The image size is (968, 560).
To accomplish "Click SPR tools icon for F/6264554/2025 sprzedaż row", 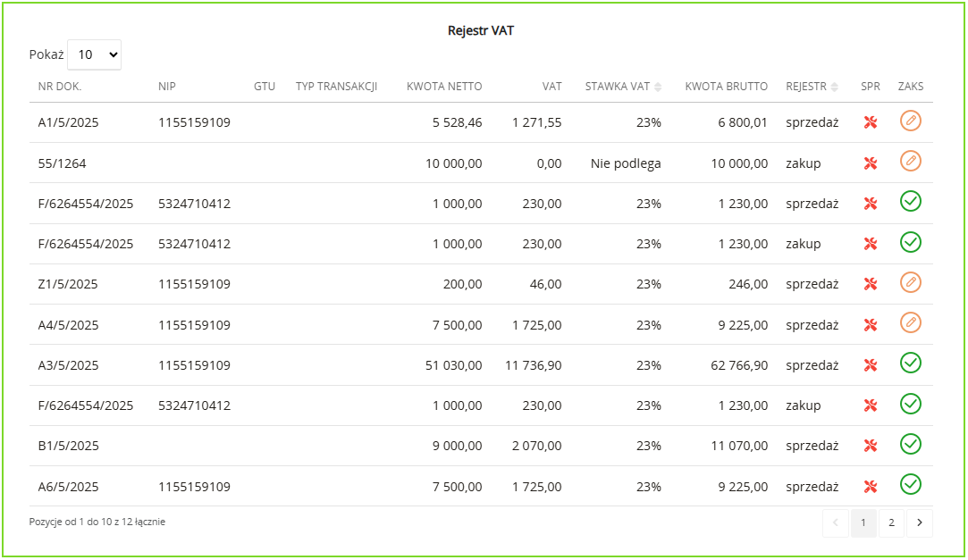I will pyautogui.click(x=871, y=204).
